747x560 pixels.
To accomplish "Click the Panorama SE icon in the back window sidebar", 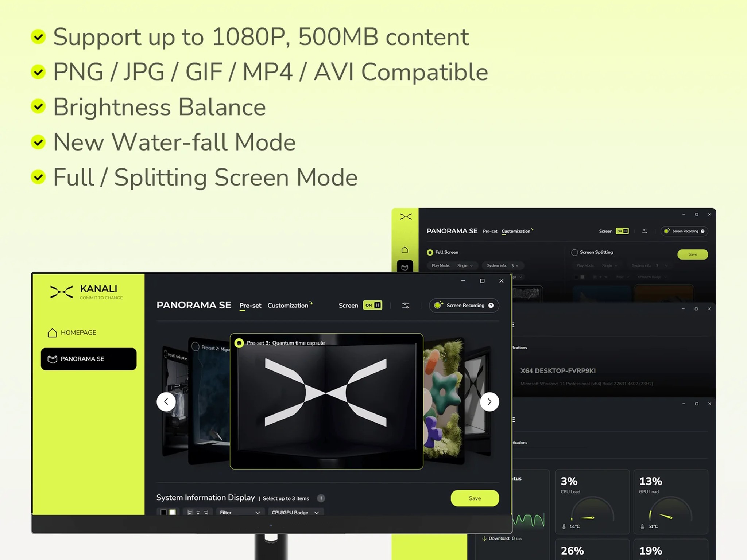I will (405, 267).
